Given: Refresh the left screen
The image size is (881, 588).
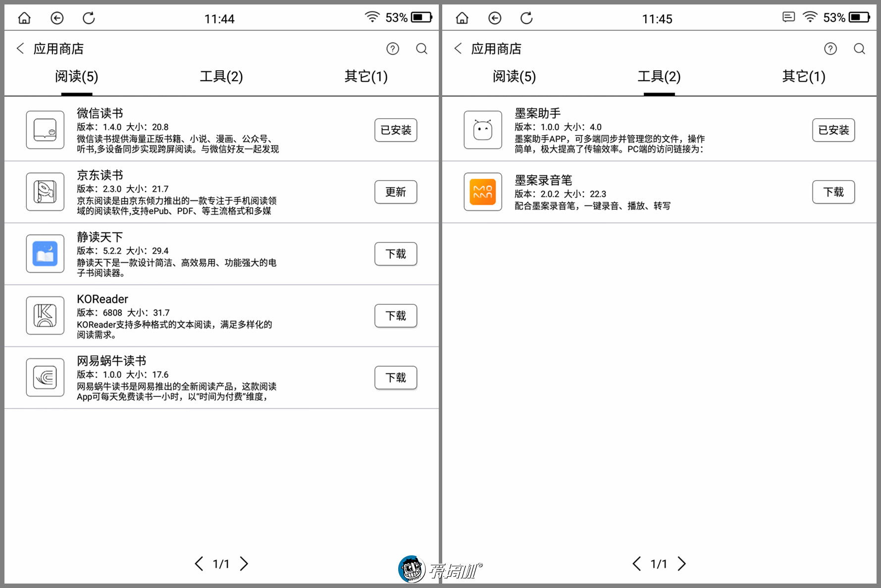Looking at the screenshot, I should pos(89,18).
